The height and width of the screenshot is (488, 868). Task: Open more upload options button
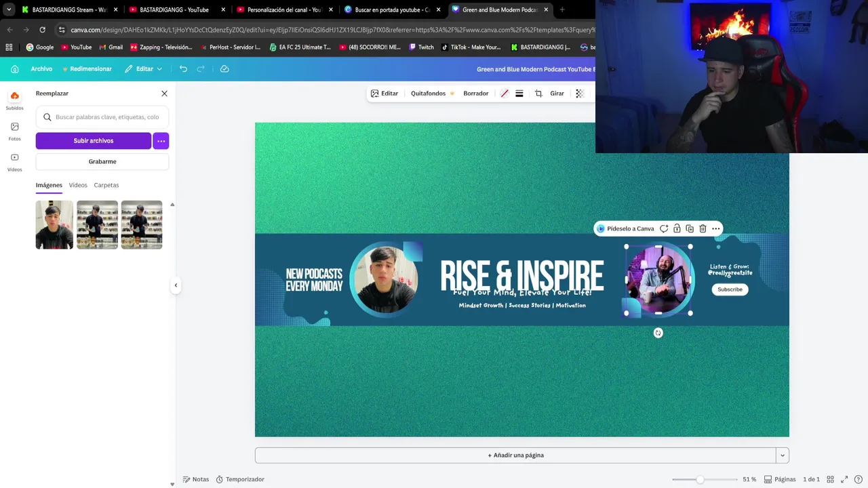(161, 140)
